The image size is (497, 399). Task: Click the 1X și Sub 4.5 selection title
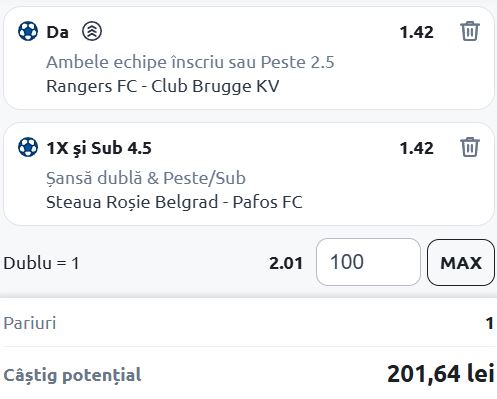(x=99, y=148)
